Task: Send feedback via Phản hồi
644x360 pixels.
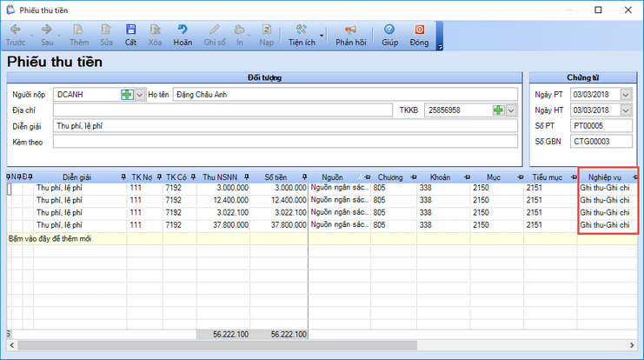Action: coord(350,35)
